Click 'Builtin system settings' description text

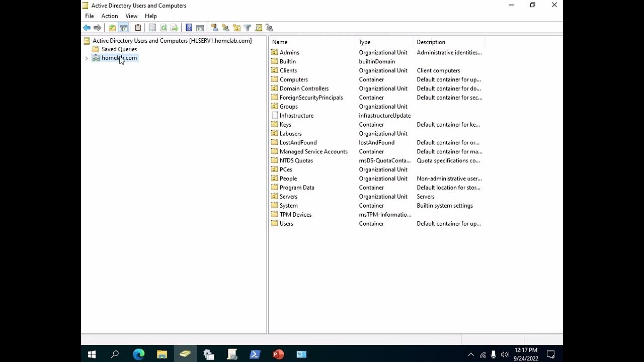pyautogui.click(x=445, y=206)
